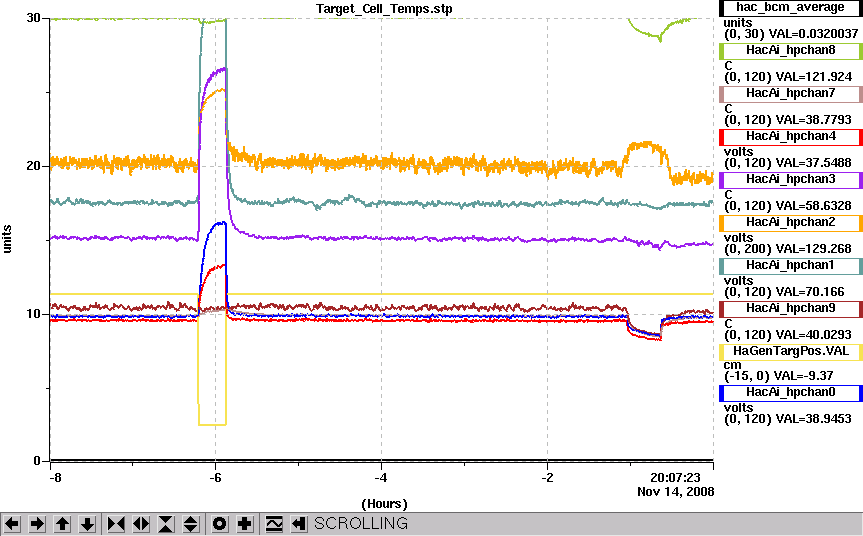
Task: Select the green HacAi_hpchan8 legend entry
Action: pyautogui.click(x=790, y=51)
